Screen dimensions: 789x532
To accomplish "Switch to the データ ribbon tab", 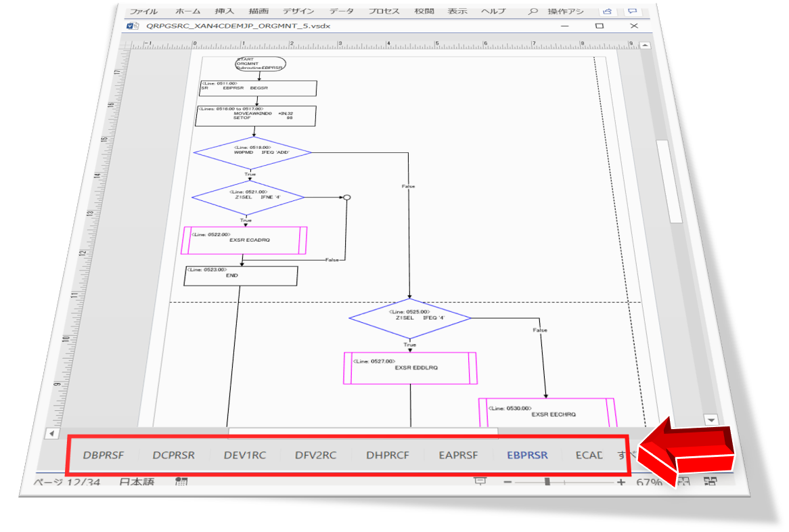I will coord(342,11).
